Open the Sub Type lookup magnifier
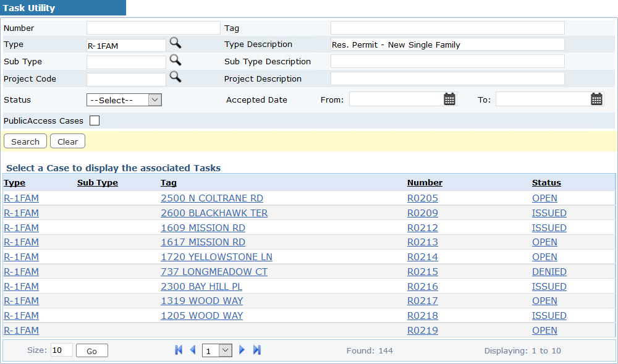Viewport: 618px width, 364px height. coord(176,61)
